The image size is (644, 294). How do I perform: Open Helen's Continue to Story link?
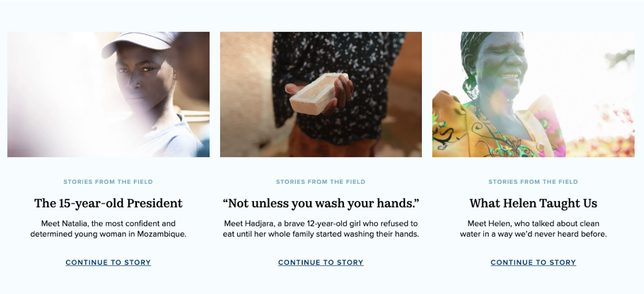point(533,262)
